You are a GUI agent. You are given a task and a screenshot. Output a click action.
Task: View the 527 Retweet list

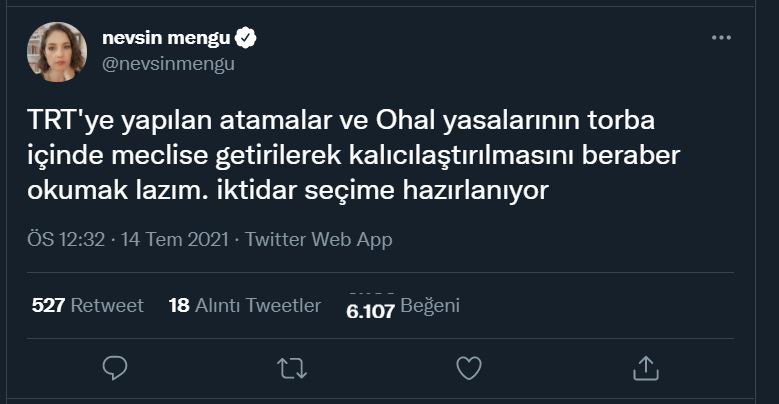(88, 305)
